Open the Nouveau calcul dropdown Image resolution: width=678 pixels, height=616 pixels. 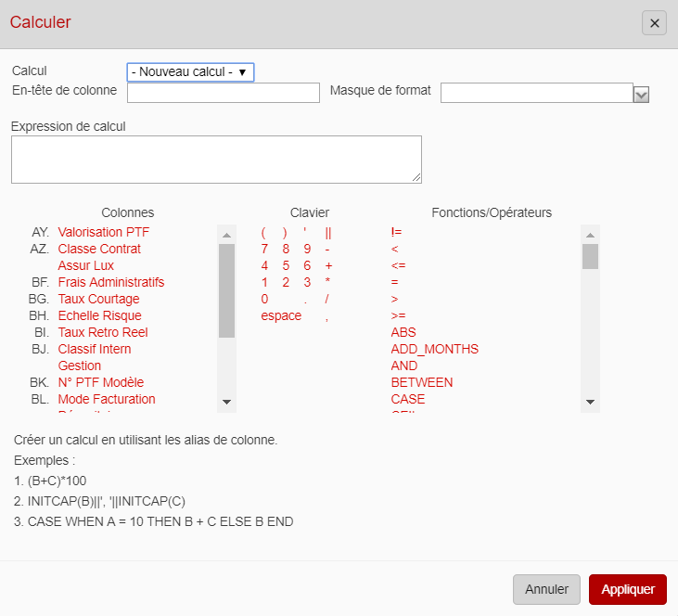tap(190, 71)
